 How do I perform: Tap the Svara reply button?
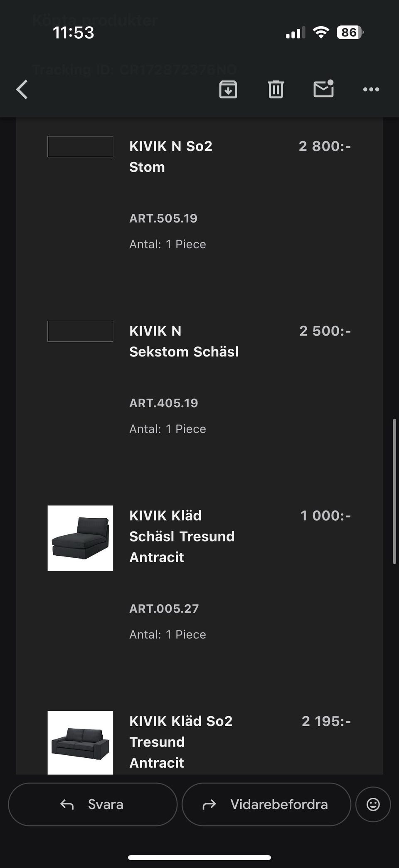93,804
